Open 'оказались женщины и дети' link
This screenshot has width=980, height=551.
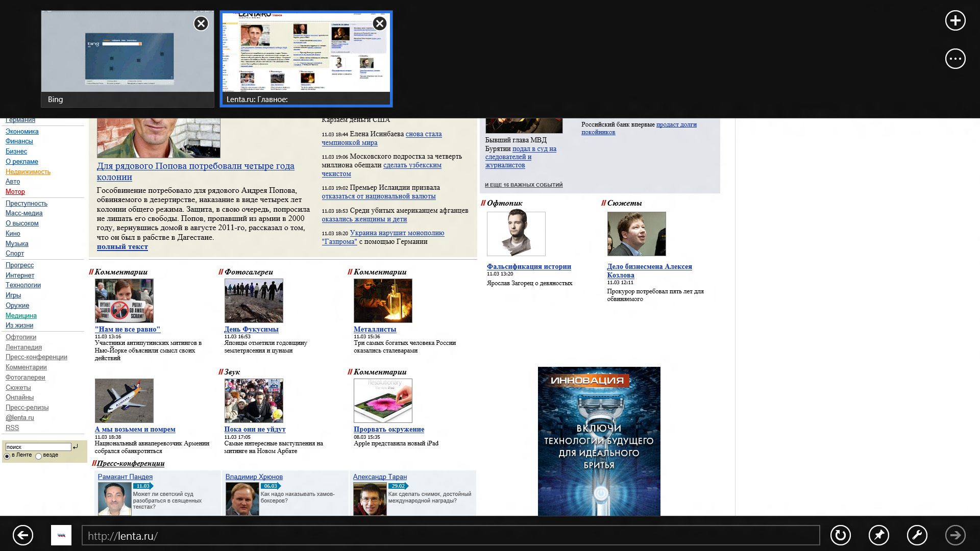coord(364,219)
